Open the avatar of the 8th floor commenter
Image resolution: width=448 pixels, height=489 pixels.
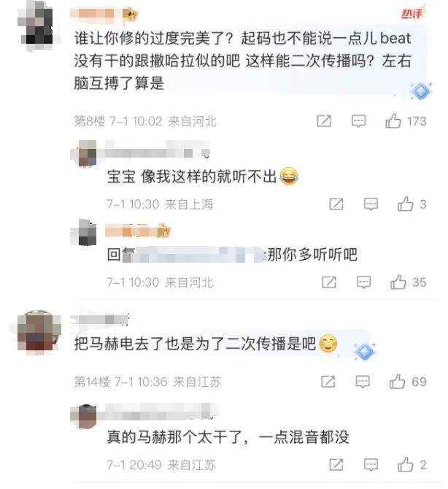click(36, 26)
